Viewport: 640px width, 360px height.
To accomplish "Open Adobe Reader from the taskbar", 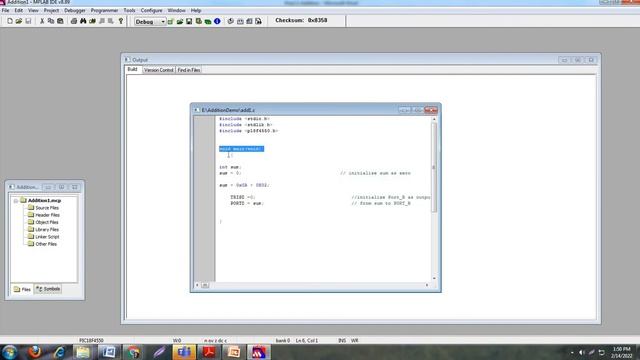I will tap(209, 352).
